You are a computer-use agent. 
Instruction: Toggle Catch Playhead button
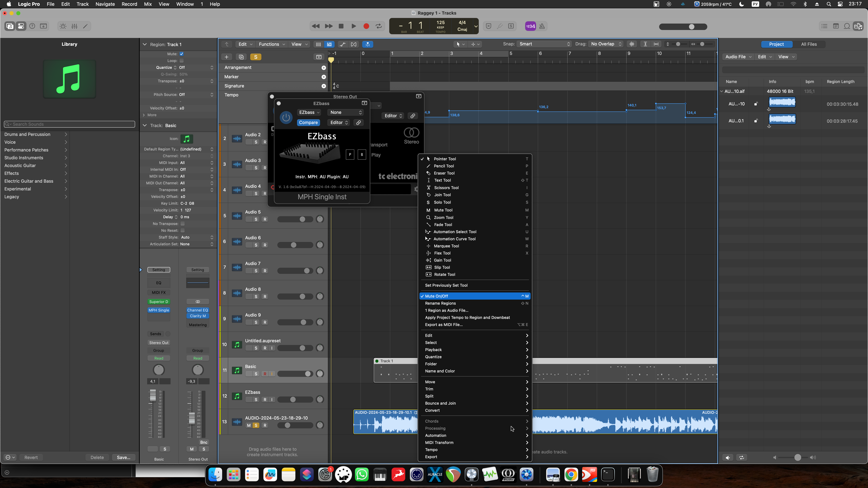pos(368,44)
